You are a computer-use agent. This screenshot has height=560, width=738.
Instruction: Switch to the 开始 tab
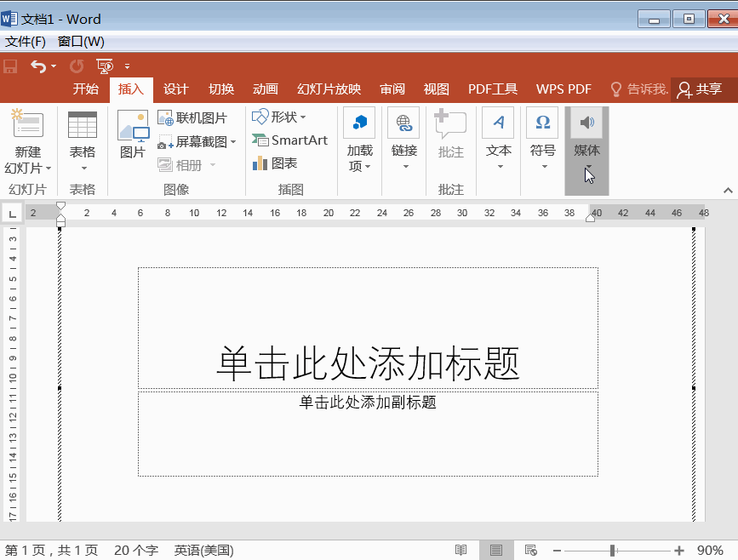tap(86, 89)
